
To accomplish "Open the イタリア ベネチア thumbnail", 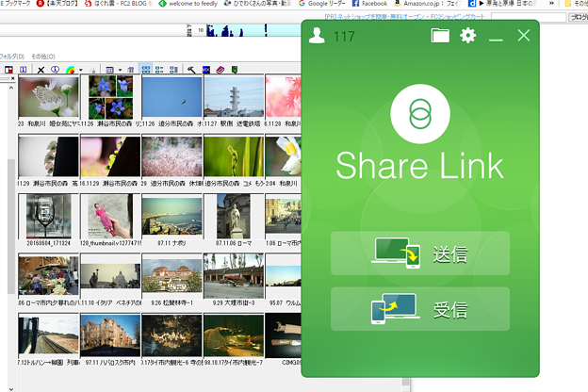I will 110,276.
